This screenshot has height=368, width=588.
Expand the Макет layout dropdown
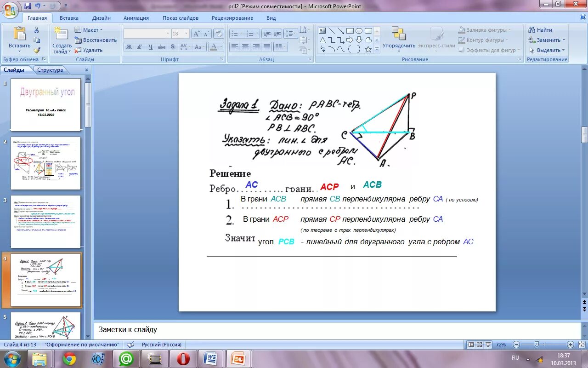90,30
